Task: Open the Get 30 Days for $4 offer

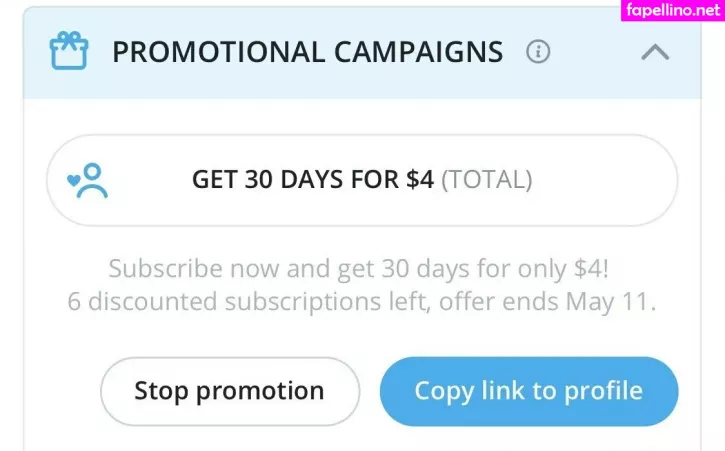Action: pyautogui.click(x=362, y=180)
